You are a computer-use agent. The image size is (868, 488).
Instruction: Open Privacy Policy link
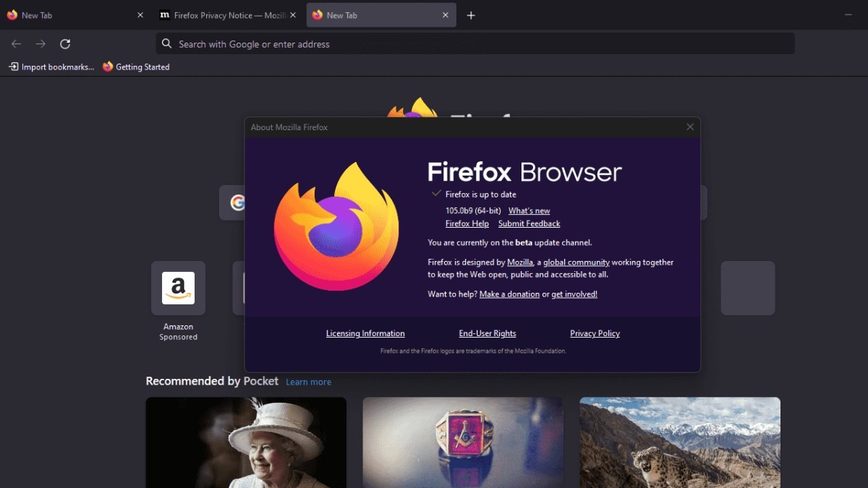(595, 333)
